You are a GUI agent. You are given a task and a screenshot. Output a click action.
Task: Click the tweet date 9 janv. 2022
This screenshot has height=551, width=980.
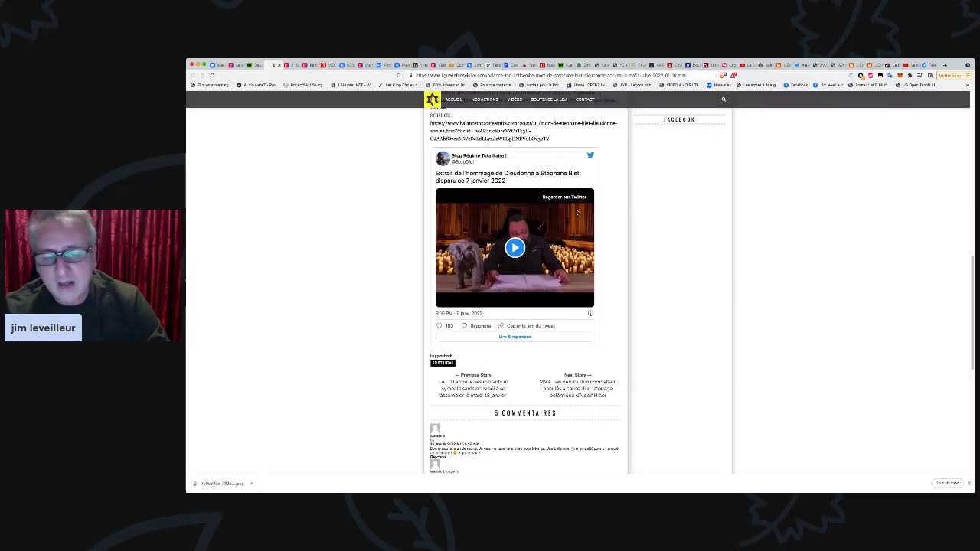coord(459,313)
